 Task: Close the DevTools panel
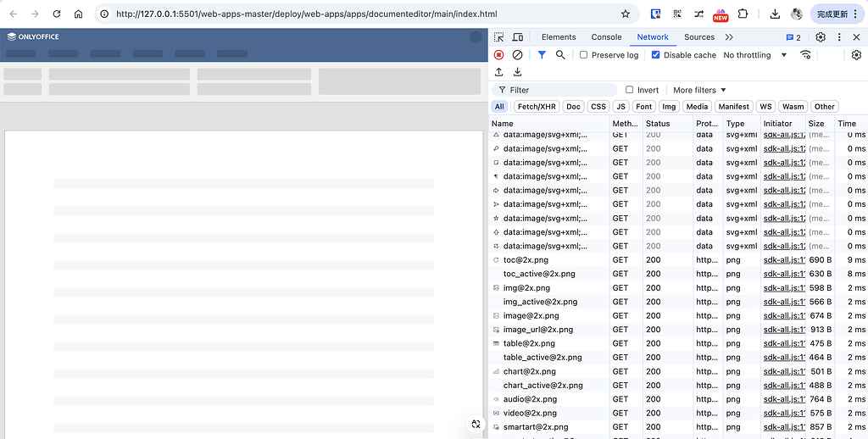[x=856, y=37]
